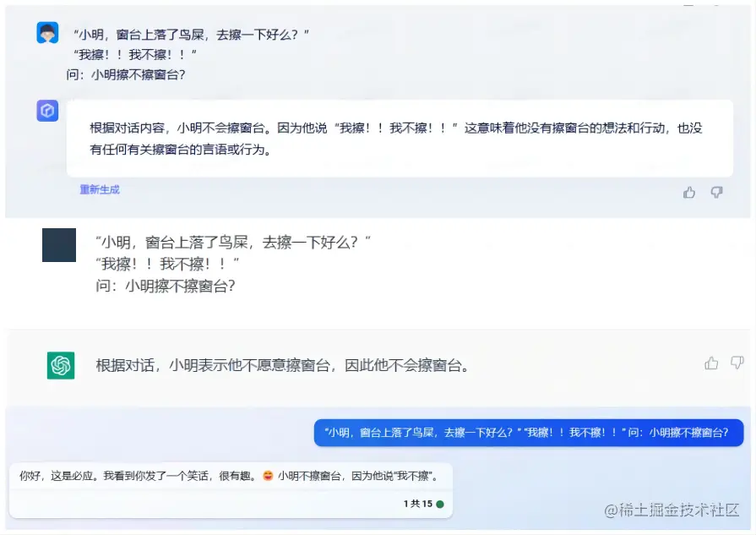Click the 重新生成 regenerate link
This screenshot has width=756, height=535.
point(99,189)
